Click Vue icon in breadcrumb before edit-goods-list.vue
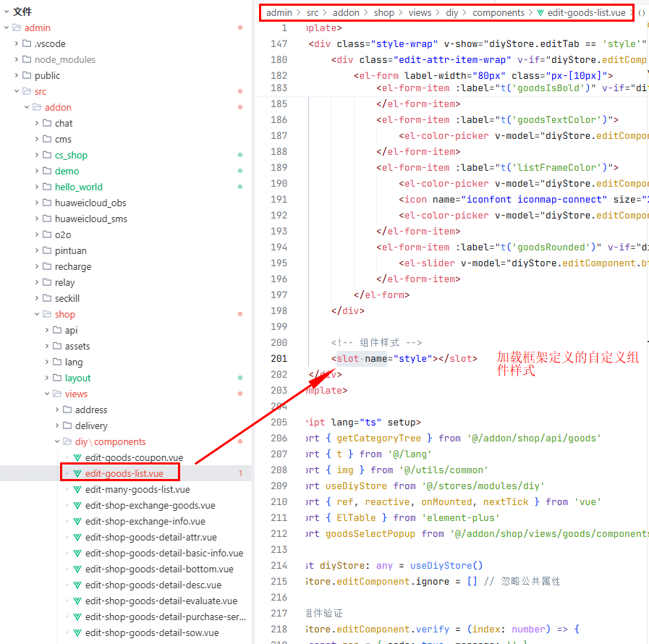The image size is (649, 644). pyautogui.click(x=540, y=13)
